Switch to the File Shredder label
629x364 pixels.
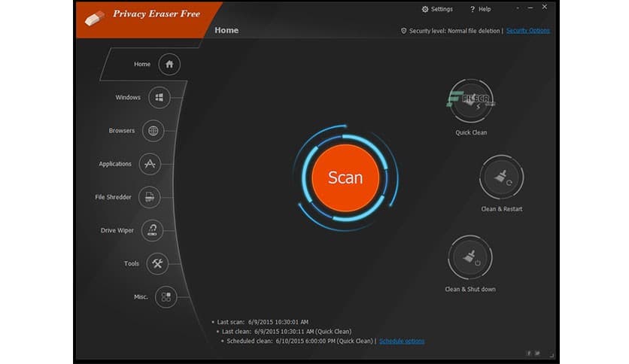coord(113,197)
